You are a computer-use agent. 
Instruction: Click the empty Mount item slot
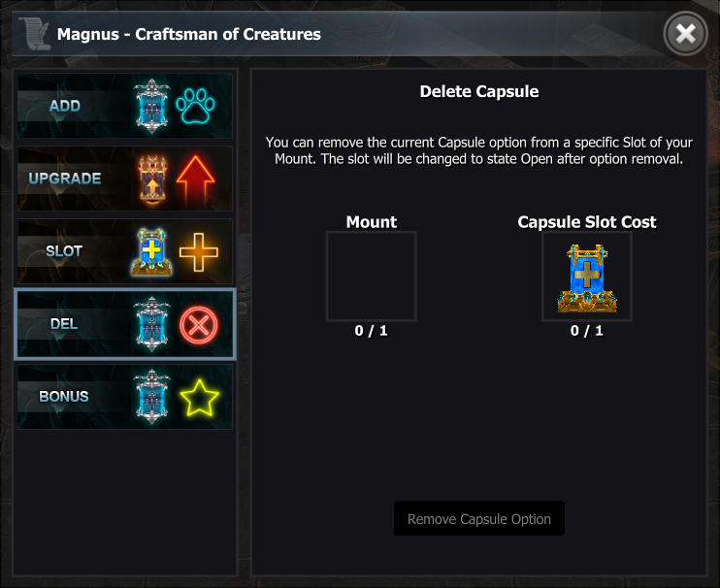[372, 277]
